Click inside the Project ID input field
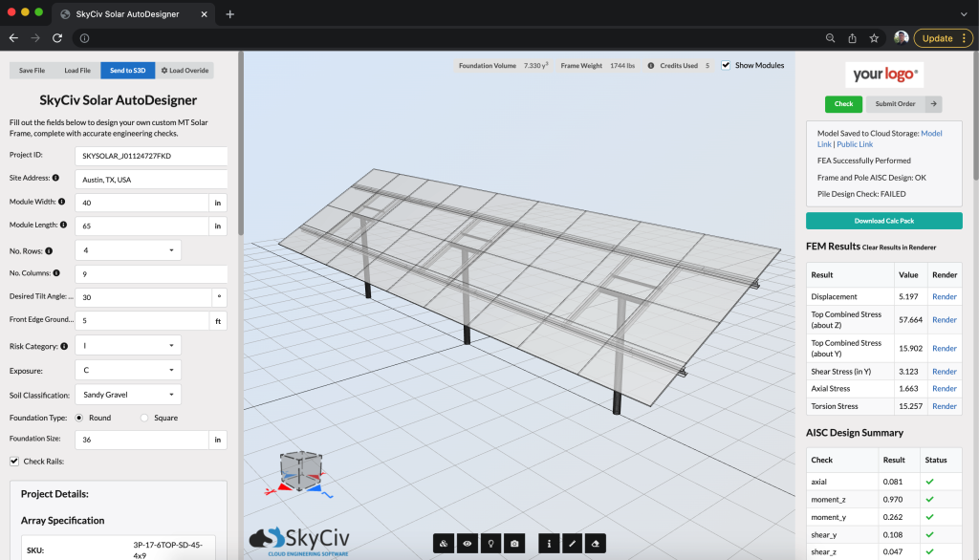 153,155
